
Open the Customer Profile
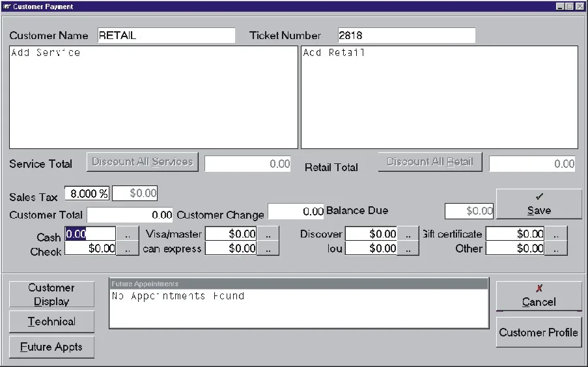tap(539, 332)
